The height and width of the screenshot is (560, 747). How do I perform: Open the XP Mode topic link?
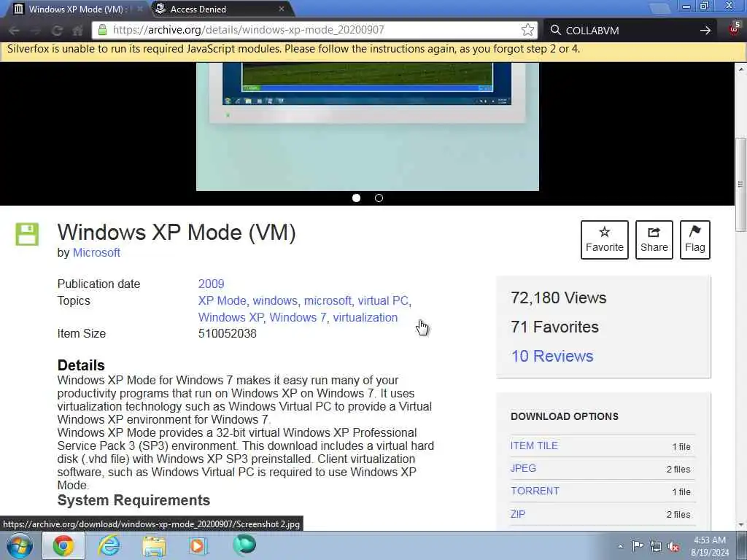click(x=222, y=301)
